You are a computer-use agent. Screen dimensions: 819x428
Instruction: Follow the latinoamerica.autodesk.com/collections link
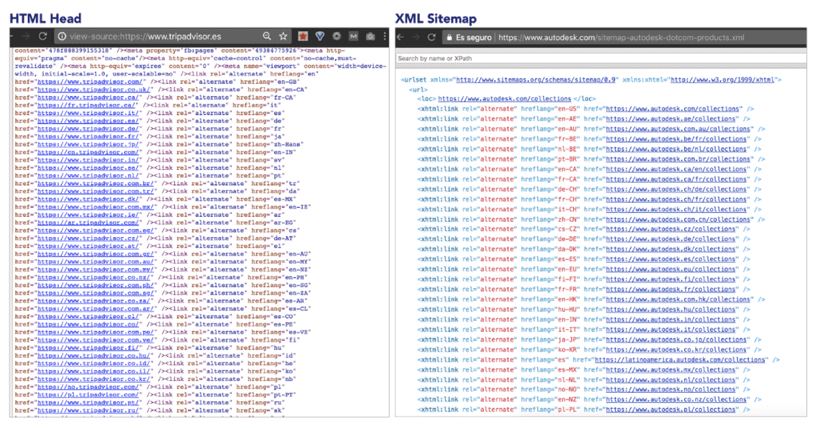680,360
